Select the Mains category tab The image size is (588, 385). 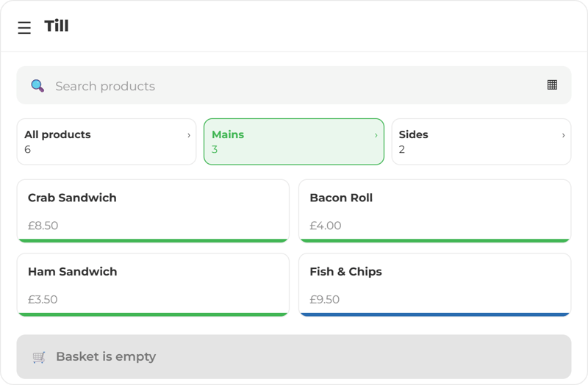pos(294,142)
